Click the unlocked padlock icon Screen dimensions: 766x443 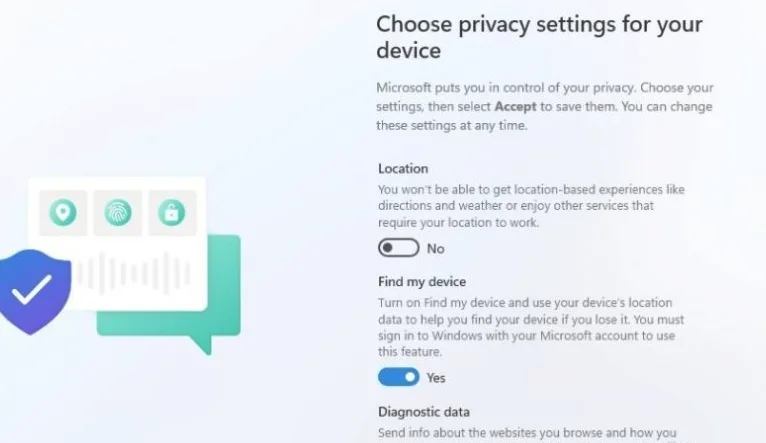[x=171, y=212]
